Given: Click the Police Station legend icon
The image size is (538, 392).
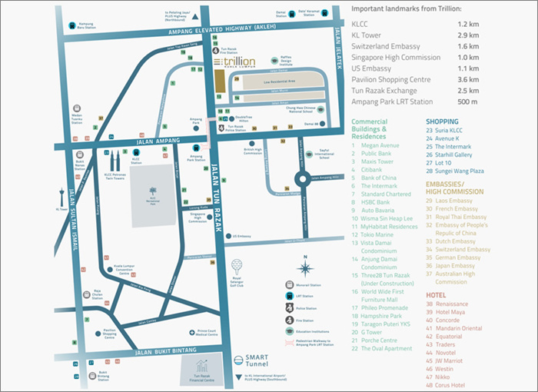Looking at the screenshot, I should [x=289, y=307].
